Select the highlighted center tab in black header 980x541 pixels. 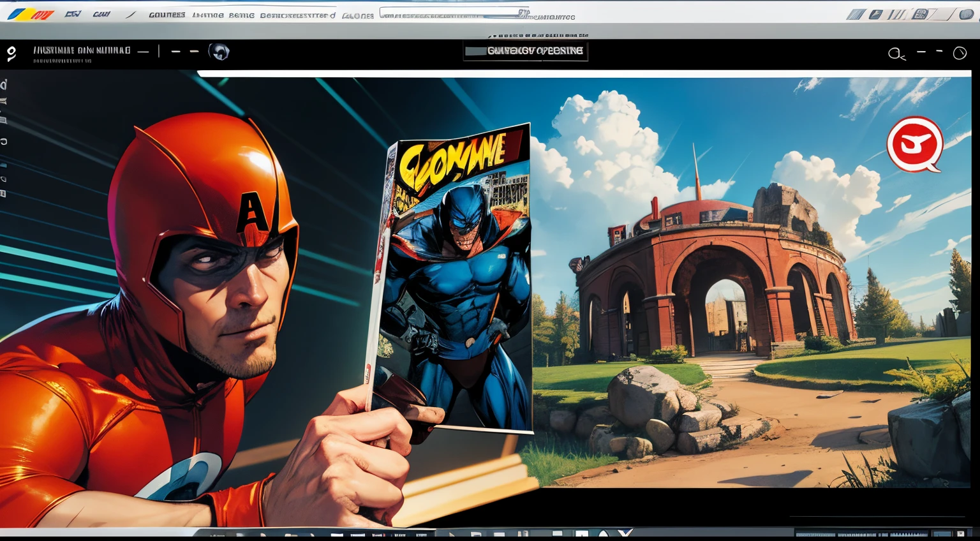point(525,51)
